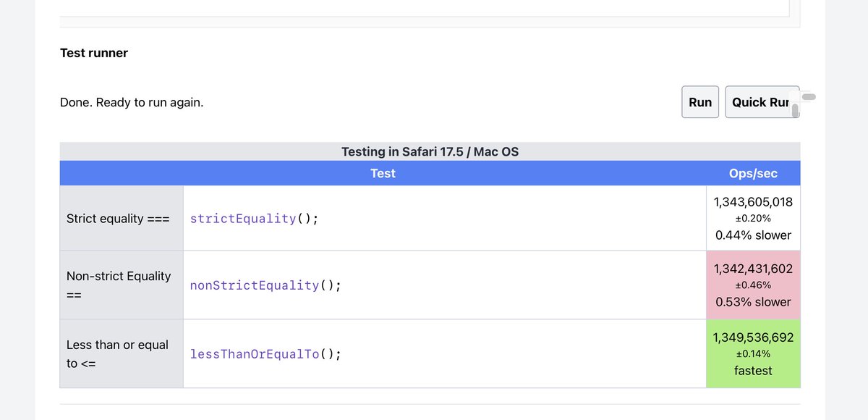Screen dimensions: 868x420
Task: Click the 'Testing in Safari 17.5 / Mac OS' caption
Action: point(430,152)
